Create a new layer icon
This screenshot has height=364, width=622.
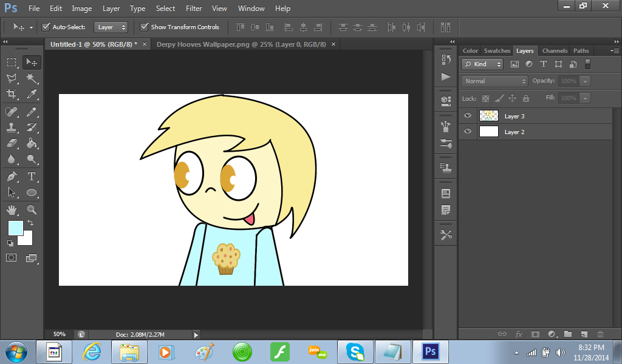[x=584, y=334]
